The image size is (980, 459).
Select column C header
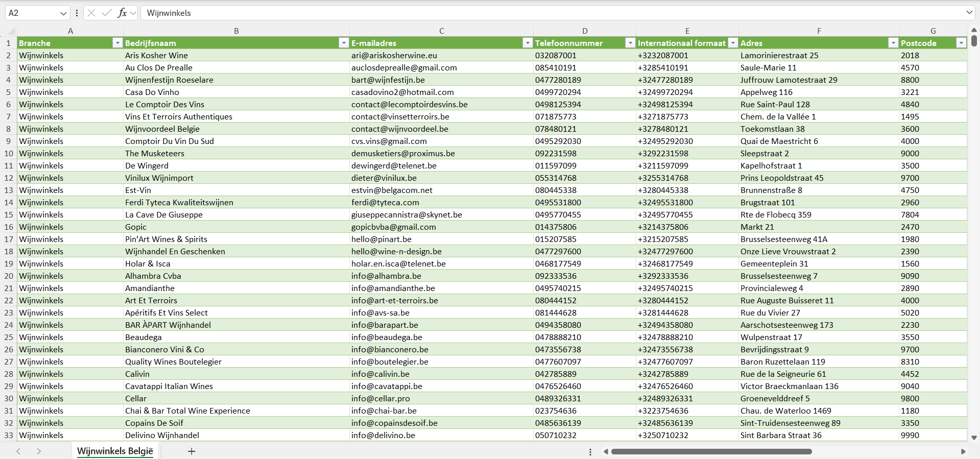tap(441, 31)
